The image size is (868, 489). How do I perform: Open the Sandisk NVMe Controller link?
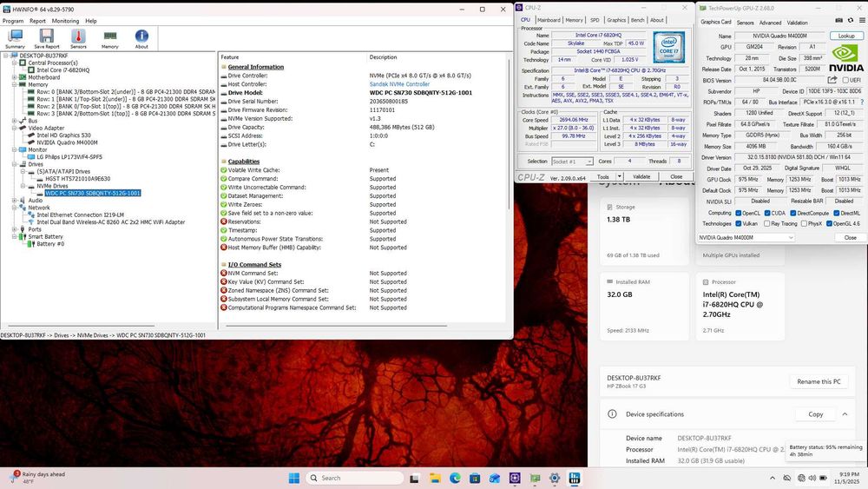[x=399, y=84]
